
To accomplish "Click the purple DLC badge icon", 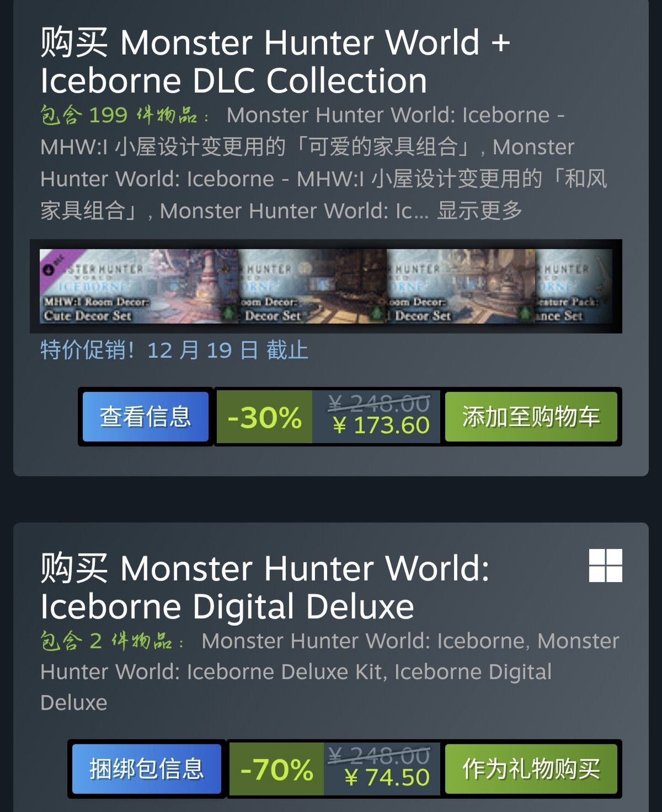I will (x=55, y=264).
